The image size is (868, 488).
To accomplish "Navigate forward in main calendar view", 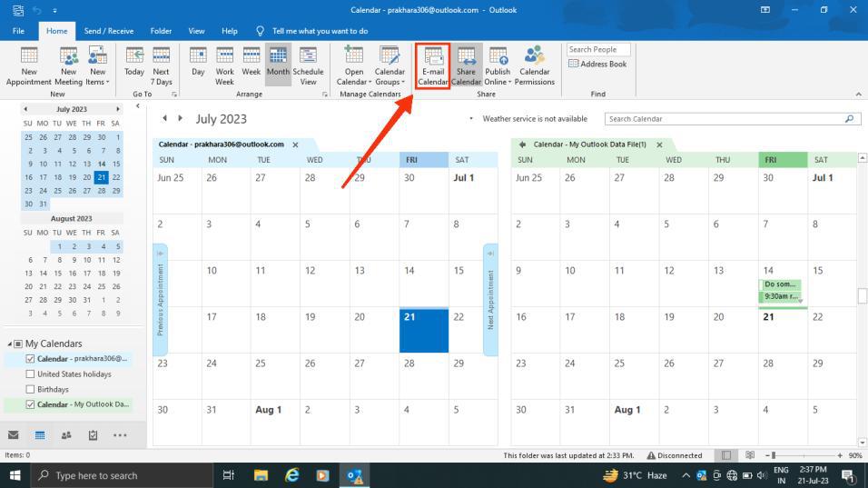I will (180, 118).
